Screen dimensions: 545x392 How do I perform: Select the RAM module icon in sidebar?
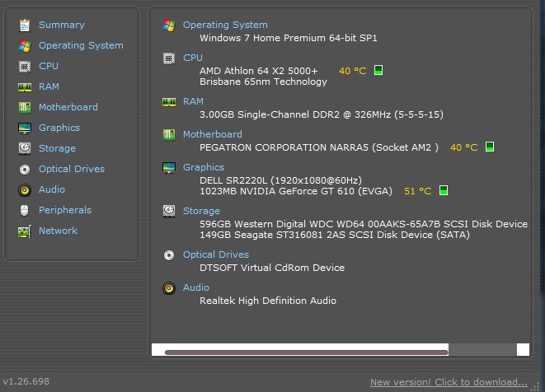coord(25,86)
